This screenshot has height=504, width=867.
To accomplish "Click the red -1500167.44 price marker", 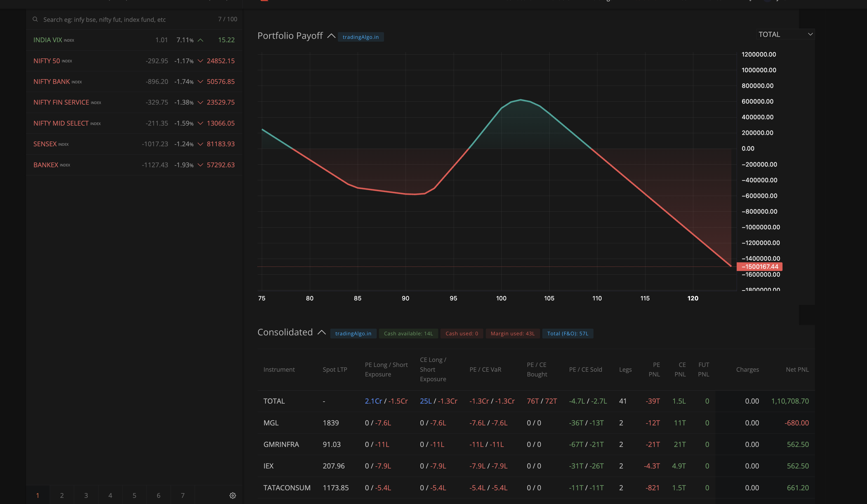I will point(759,267).
